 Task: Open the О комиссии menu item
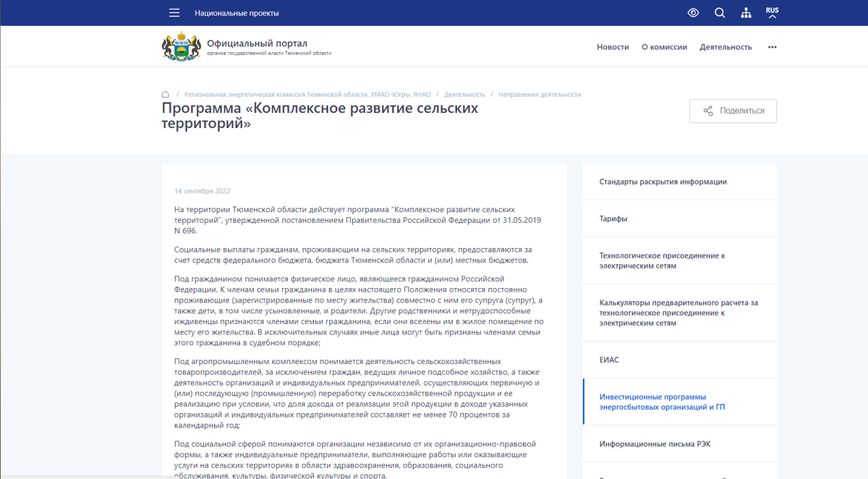(x=664, y=47)
